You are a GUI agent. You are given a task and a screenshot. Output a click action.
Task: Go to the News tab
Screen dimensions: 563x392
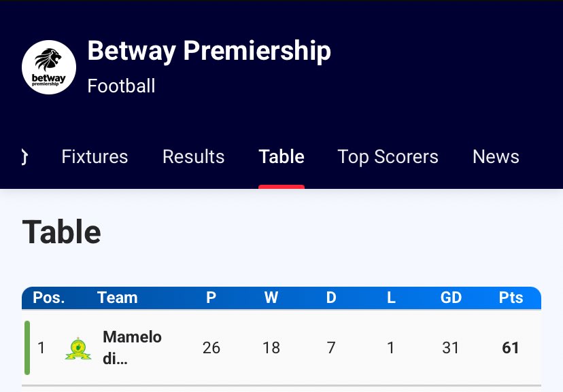(496, 157)
